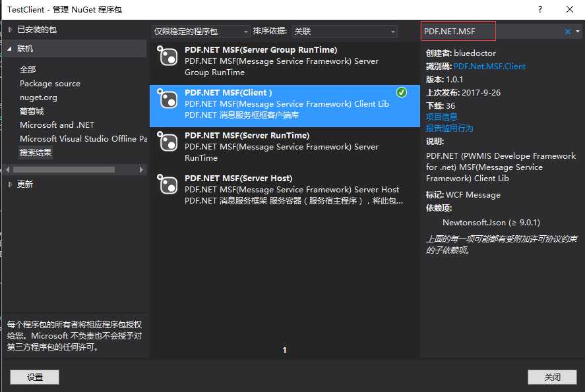The width and height of the screenshot is (585, 392).
Task: Click the version 1.0.1 text
Action: (454, 79)
